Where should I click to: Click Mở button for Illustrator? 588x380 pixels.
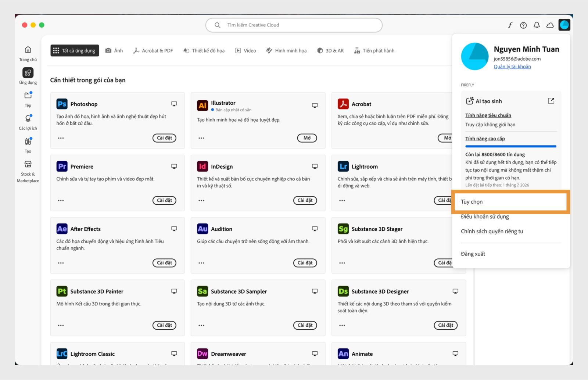[x=307, y=138]
